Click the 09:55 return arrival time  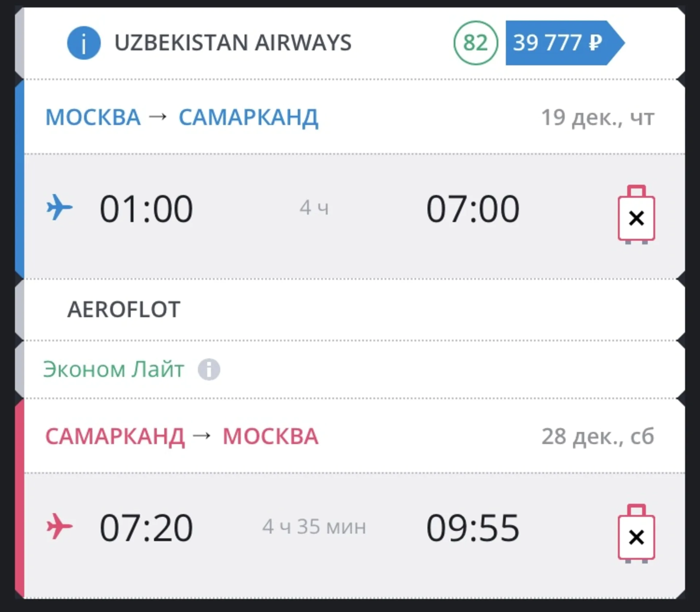coord(472,527)
